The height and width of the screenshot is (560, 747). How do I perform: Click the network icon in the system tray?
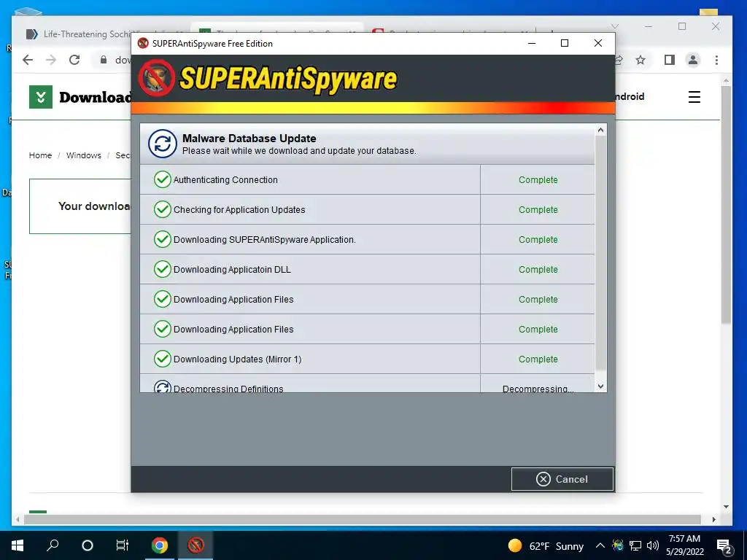(635, 545)
